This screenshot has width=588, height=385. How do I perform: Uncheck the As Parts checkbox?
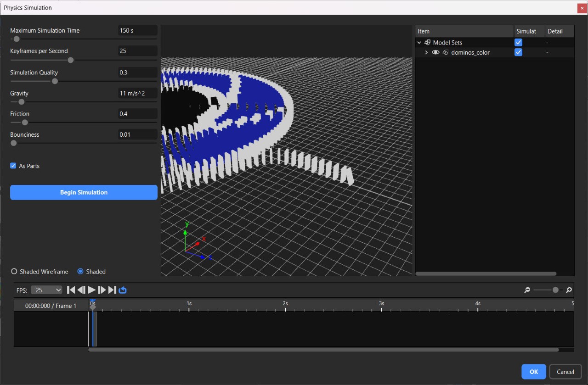coord(13,166)
